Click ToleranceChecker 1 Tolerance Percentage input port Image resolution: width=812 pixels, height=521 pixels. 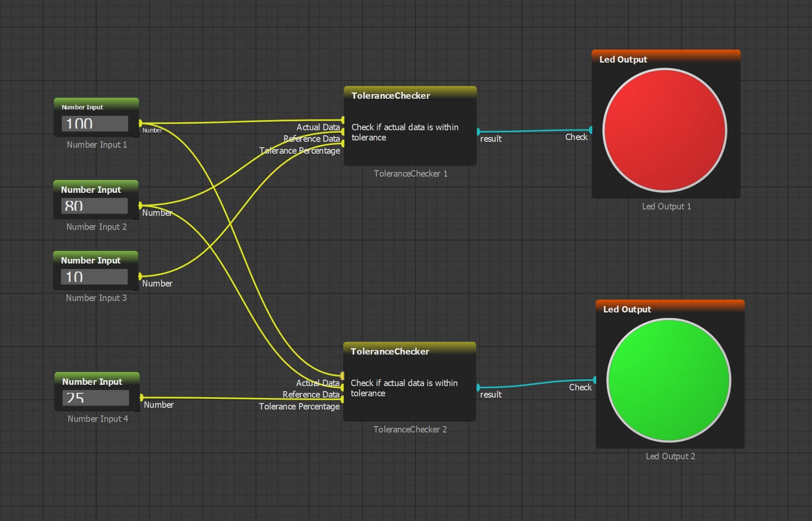point(343,144)
